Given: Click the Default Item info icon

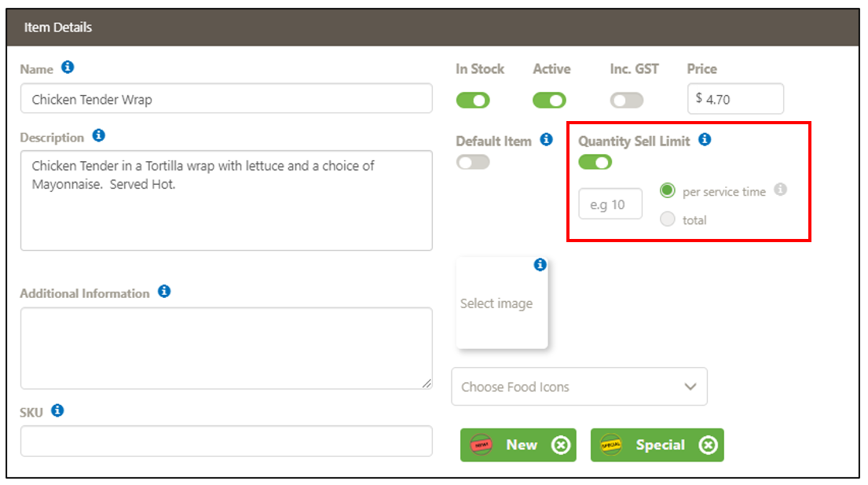Looking at the screenshot, I should click(x=547, y=140).
